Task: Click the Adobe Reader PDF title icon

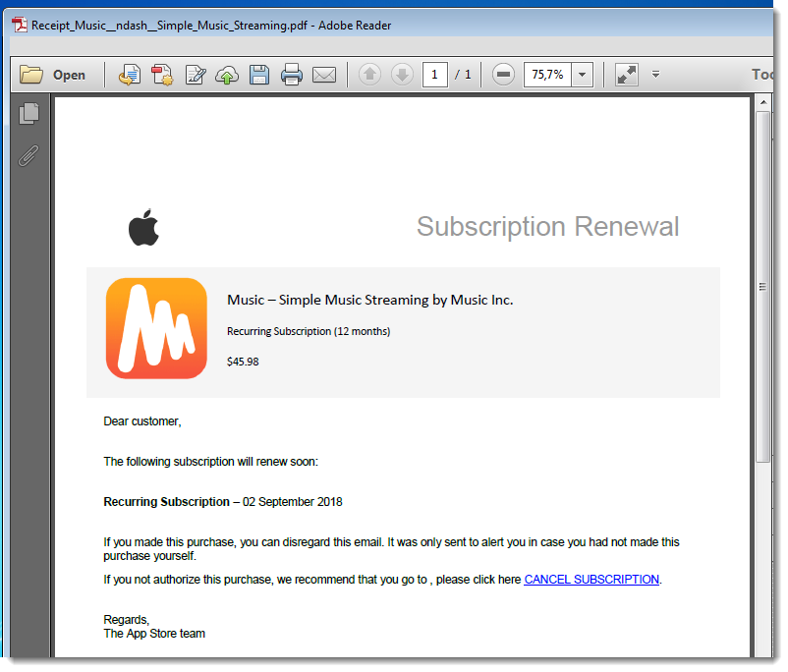Action: tap(20, 25)
